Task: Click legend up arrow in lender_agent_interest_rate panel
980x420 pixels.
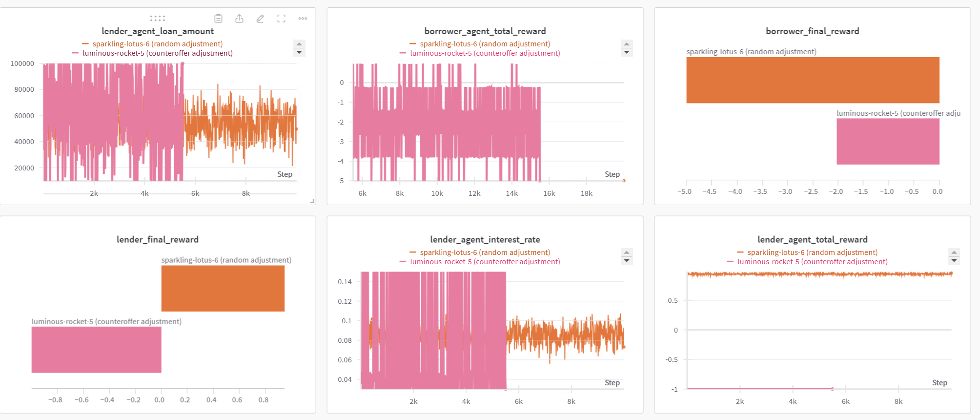Action: point(627,252)
